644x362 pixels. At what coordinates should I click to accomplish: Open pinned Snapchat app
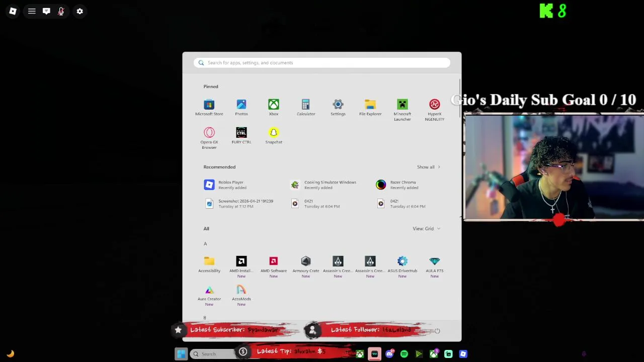(274, 136)
